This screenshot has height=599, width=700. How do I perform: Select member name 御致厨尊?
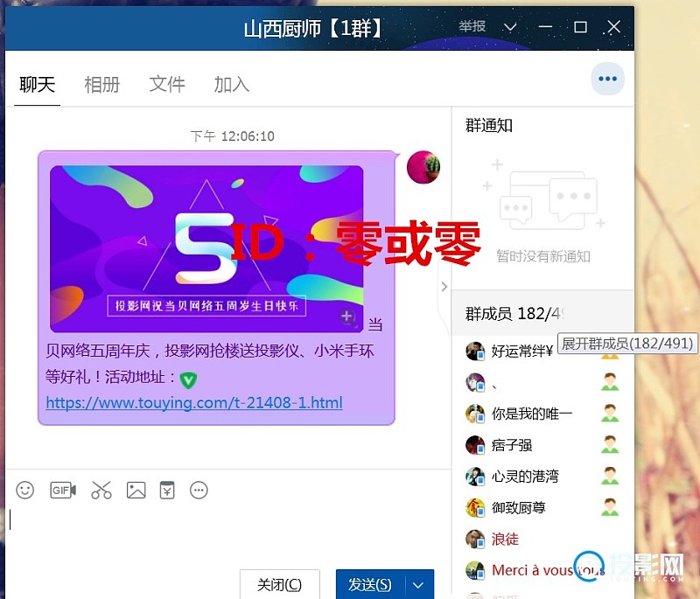coord(518,507)
